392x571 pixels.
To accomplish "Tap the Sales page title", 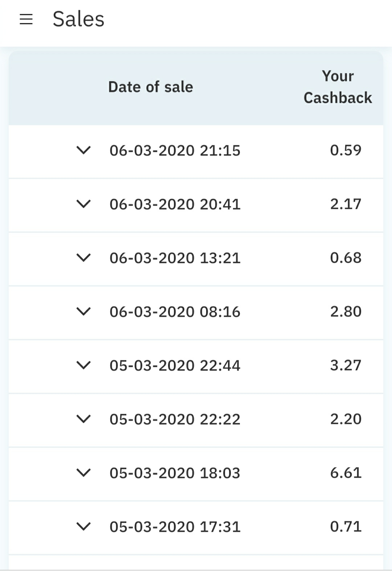I will pos(78,19).
